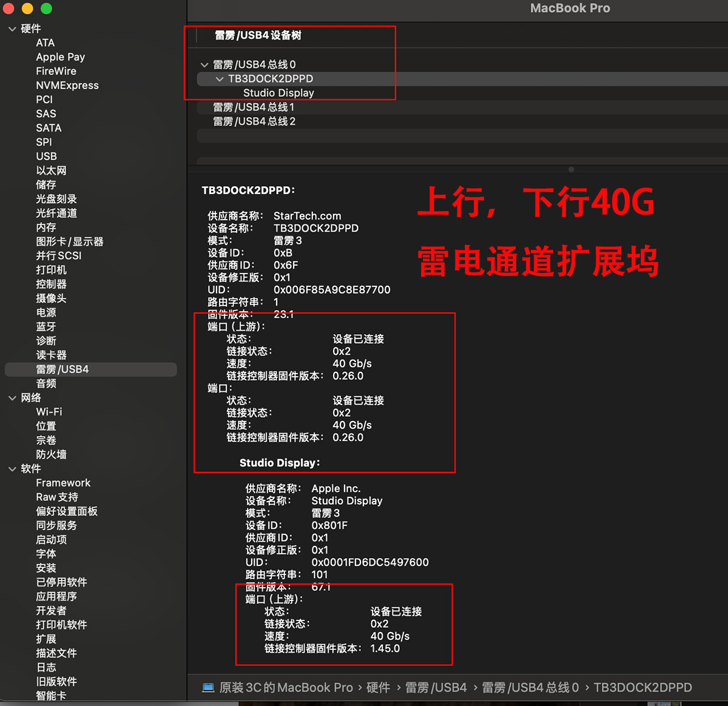Open 图形卡/显示器 in the sidebar
Viewport: 728px width, 706px height.
[70, 241]
